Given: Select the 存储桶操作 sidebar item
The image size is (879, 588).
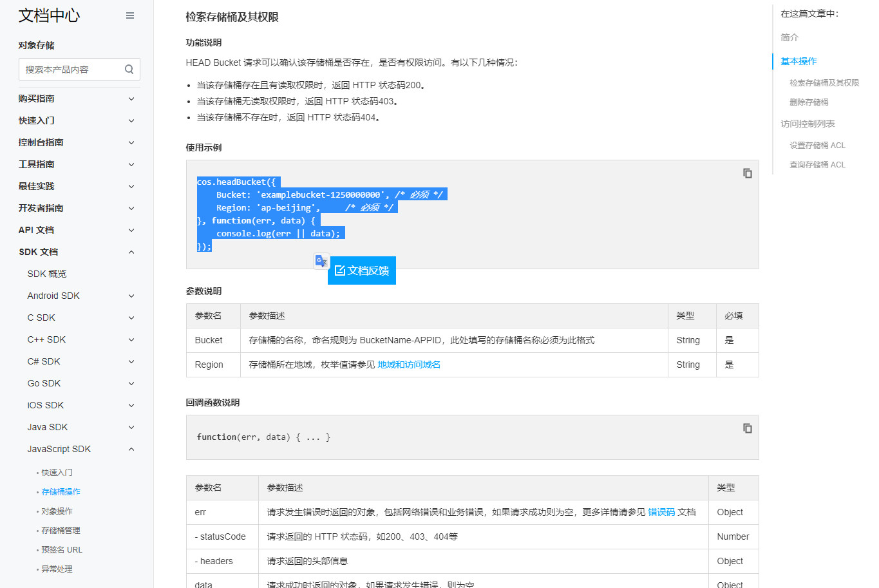Looking at the screenshot, I should click(x=61, y=491).
